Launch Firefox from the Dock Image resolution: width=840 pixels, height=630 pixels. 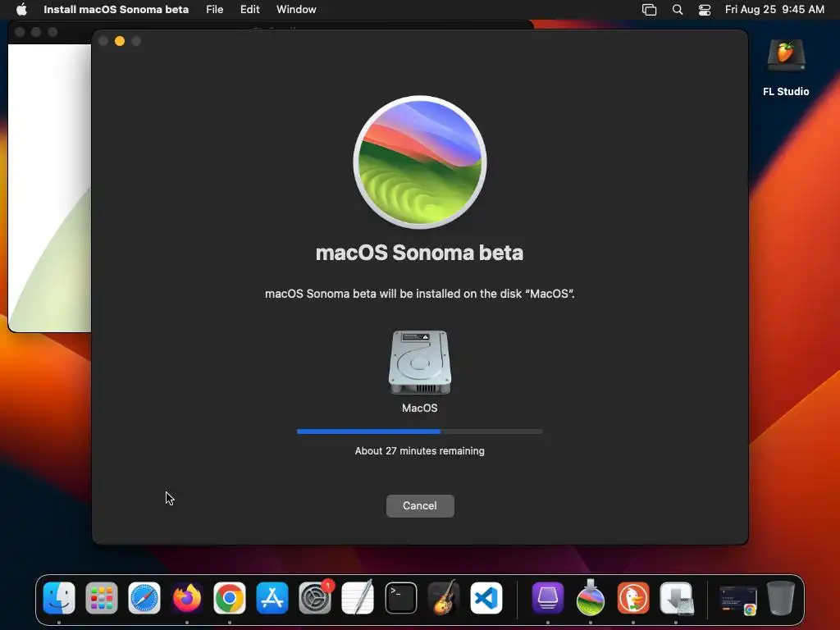(187, 597)
